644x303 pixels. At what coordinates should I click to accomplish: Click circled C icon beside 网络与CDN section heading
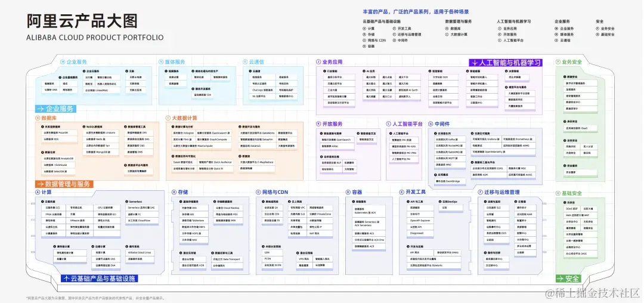point(258,191)
